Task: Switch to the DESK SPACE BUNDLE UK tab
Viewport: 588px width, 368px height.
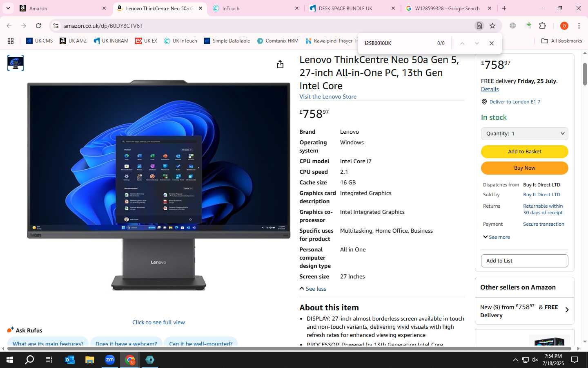Action: tap(352, 8)
